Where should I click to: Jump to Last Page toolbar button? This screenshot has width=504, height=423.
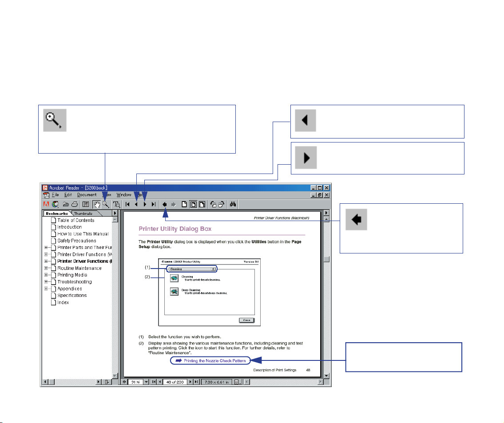(153, 205)
